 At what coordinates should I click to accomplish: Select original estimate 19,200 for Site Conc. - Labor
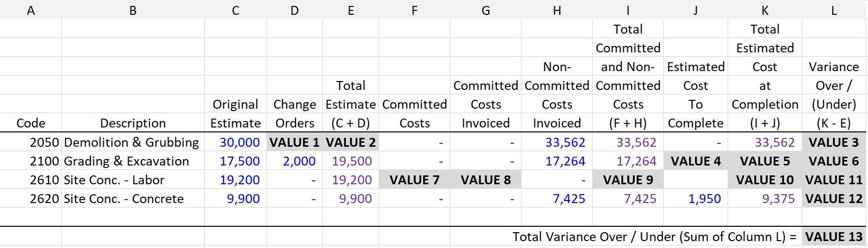coord(235,180)
